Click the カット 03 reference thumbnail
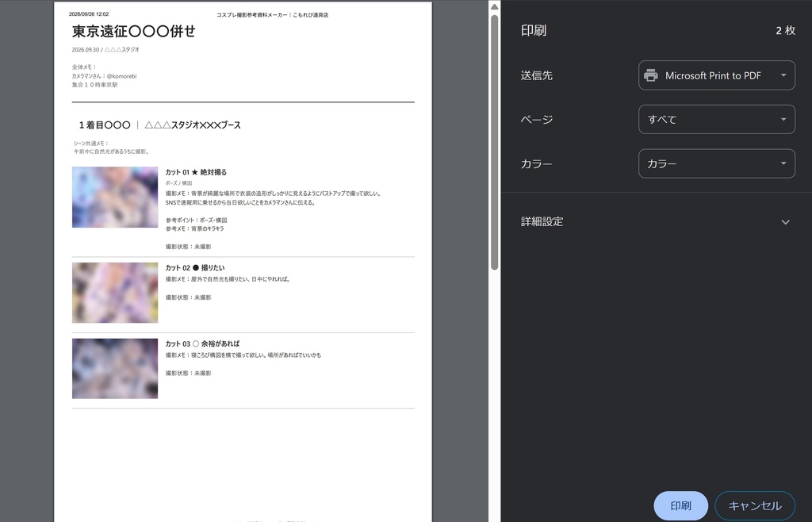812x522 pixels. [x=115, y=369]
